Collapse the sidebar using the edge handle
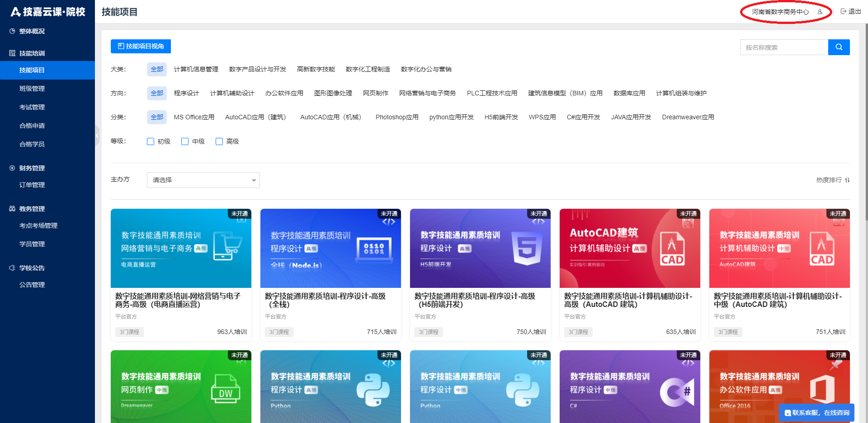Image resolution: width=868 pixels, height=423 pixels. point(97,135)
